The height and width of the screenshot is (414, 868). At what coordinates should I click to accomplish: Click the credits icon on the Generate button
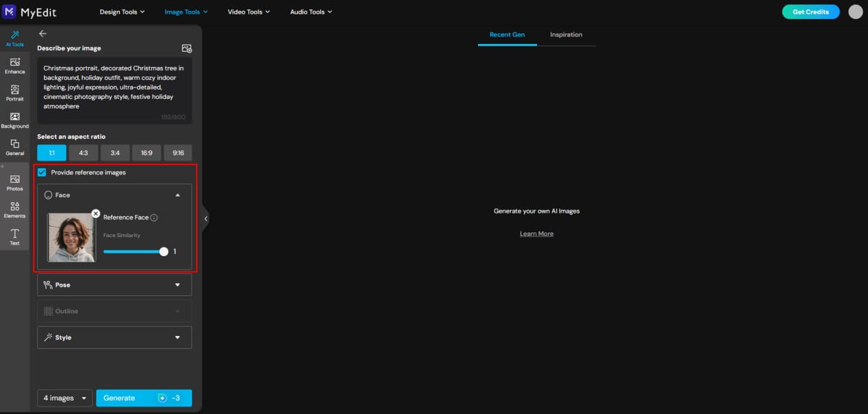click(x=162, y=398)
